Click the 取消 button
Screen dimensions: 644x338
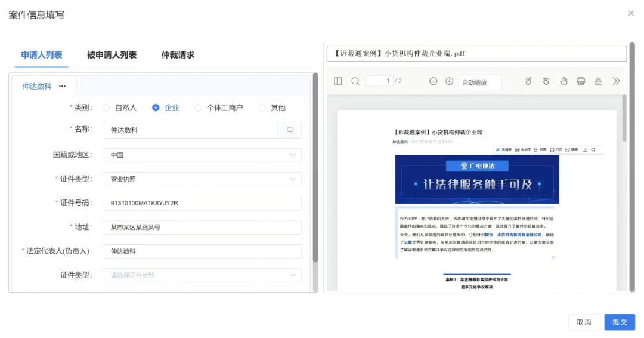[584, 322]
